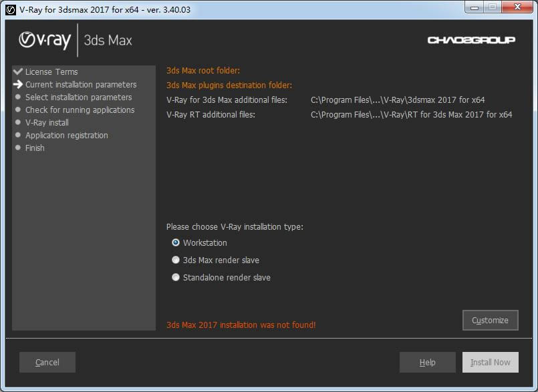Select the V-Ray install step
538x392 pixels.
(47, 122)
